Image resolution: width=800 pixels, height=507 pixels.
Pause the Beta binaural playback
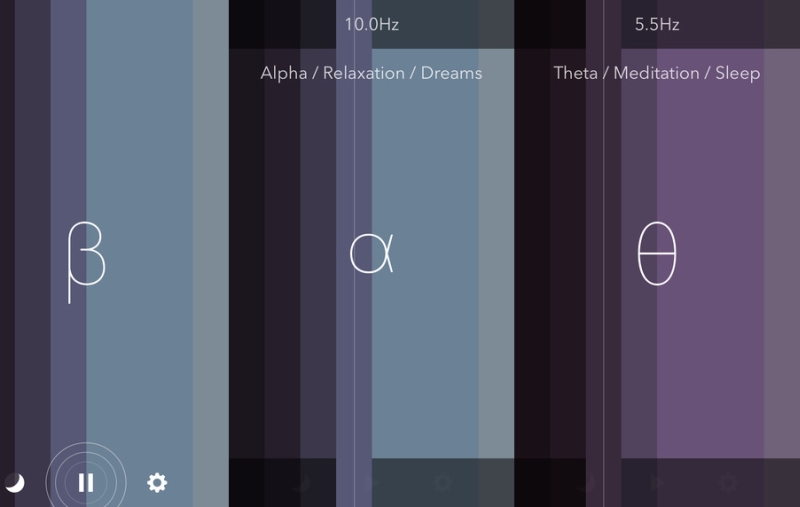86,482
